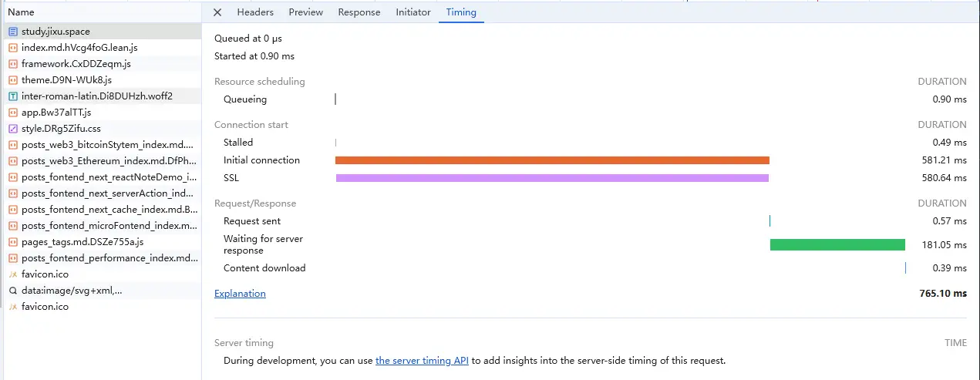Open the Preview tab
Screen dimensions: 980x380
(x=306, y=12)
